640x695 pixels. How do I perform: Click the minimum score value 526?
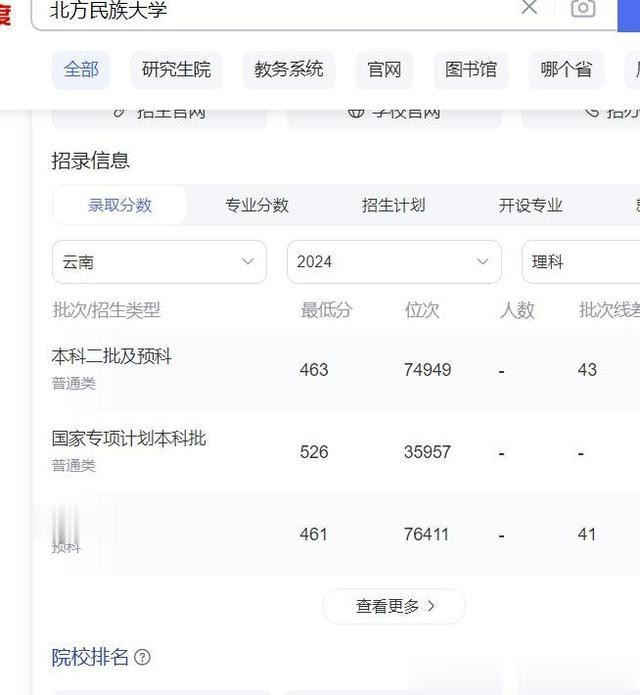[314, 452]
